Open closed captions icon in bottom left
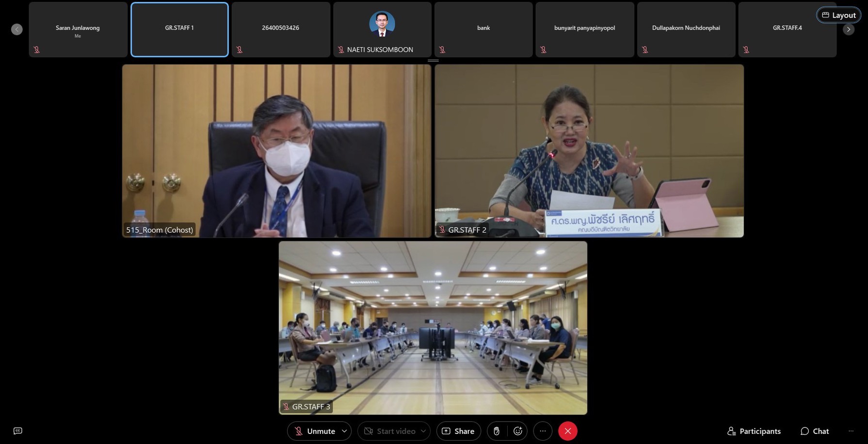This screenshot has height=444, width=868. (18, 431)
